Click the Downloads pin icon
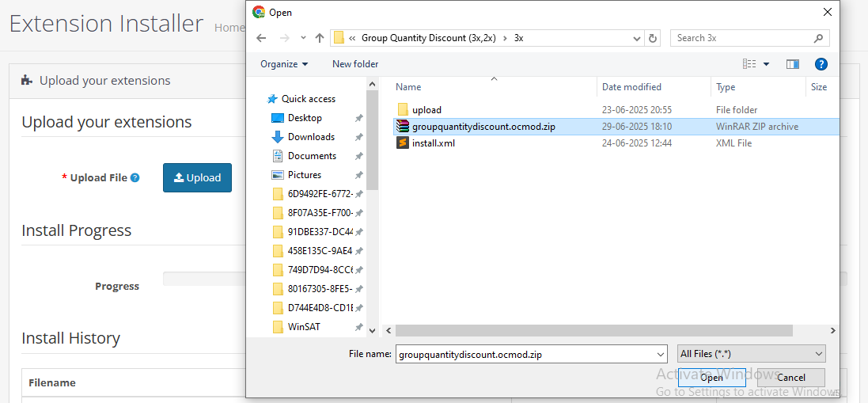The width and height of the screenshot is (868, 403). coord(358,137)
